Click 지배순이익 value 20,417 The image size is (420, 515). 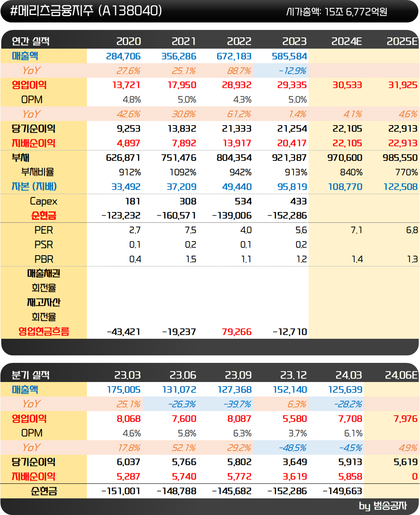tap(292, 143)
